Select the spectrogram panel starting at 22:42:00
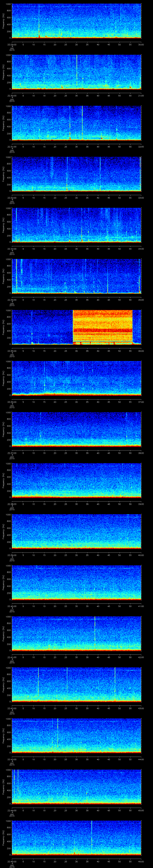Image resolution: width=153 pixels, height=868 pixels. pos(76,685)
